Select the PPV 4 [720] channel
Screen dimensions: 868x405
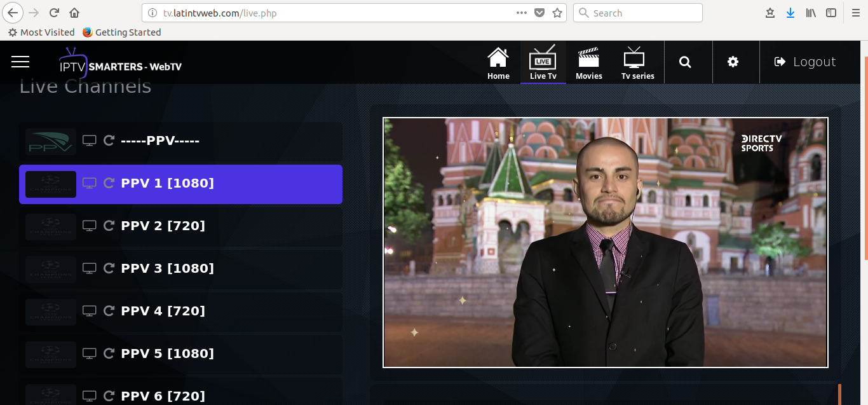(163, 311)
